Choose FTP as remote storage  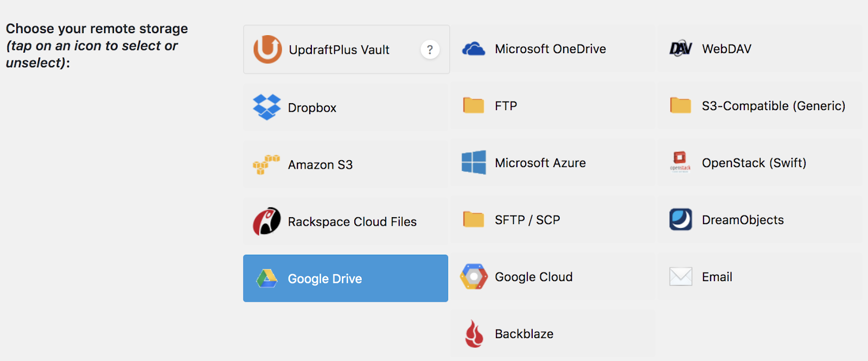[506, 106]
